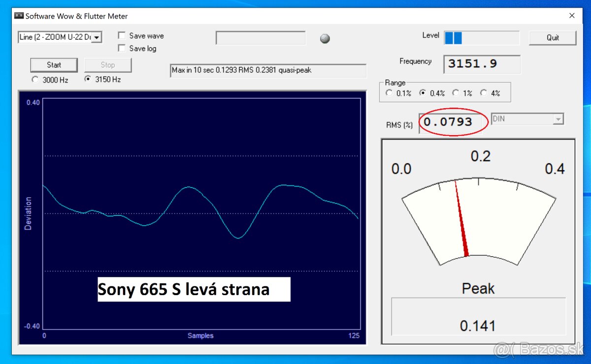Click the Level input meter bar
591x364 pixels.
tap(481, 36)
